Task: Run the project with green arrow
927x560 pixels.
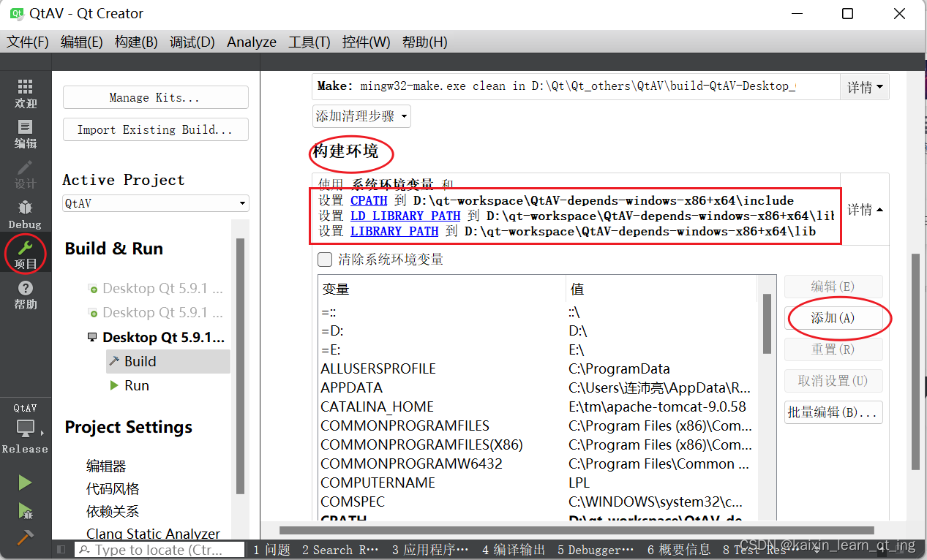Action: pos(26,483)
